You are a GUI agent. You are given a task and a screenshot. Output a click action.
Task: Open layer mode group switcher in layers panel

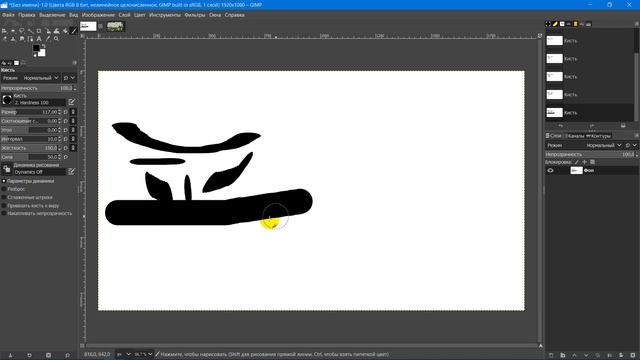[631, 145]
